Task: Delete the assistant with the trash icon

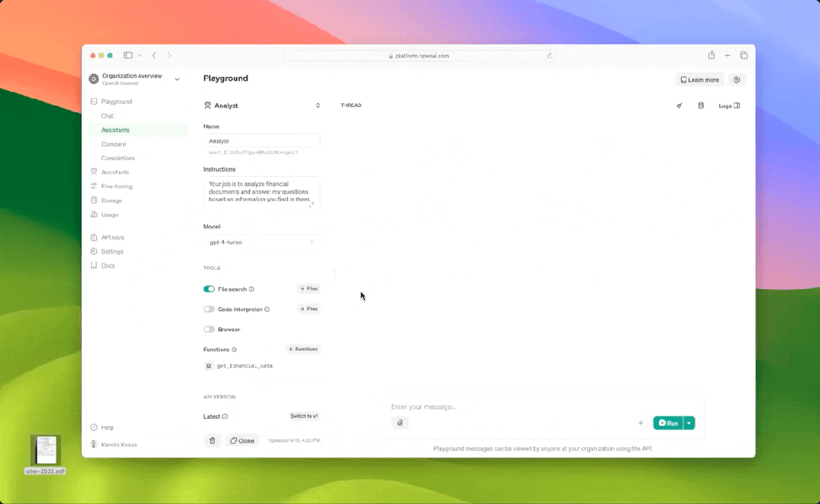Action: point(213,441)
